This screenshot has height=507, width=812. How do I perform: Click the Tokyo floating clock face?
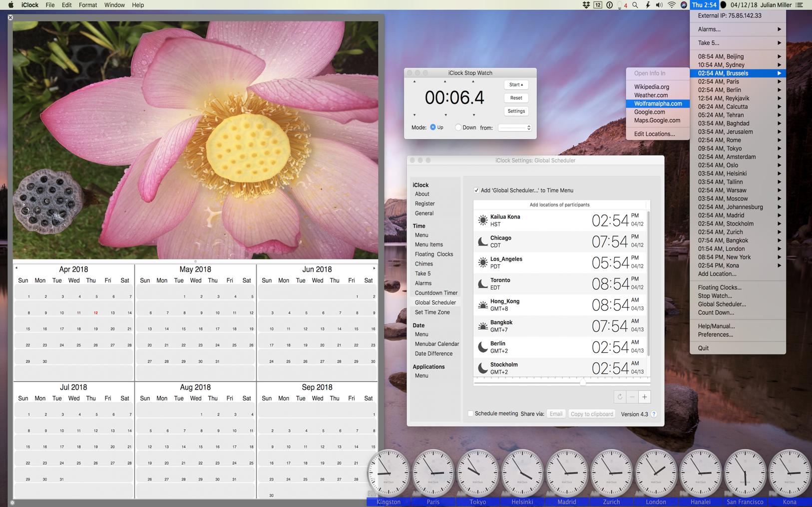477,473
